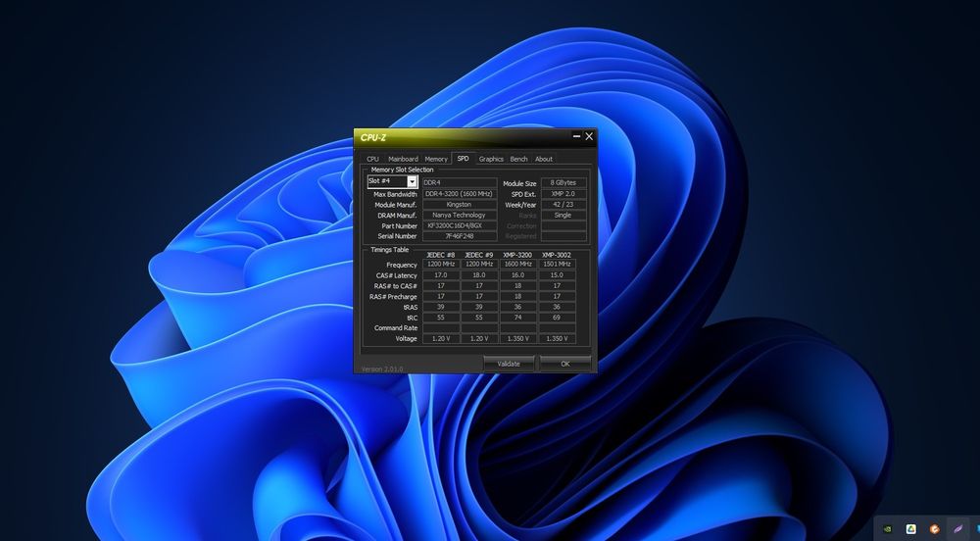Screen dimensions: 980x541
Task: Select the SPD tab
Action: tap(464, 158)
